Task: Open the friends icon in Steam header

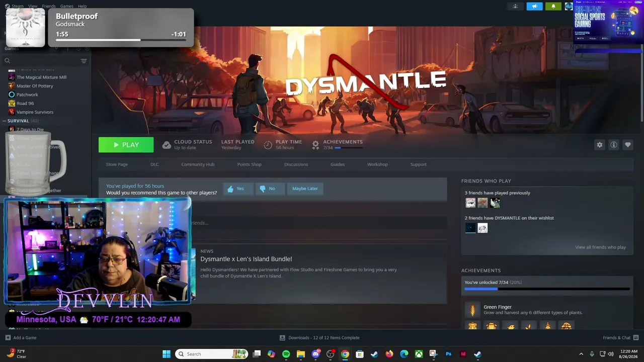Action: point(515,7)
